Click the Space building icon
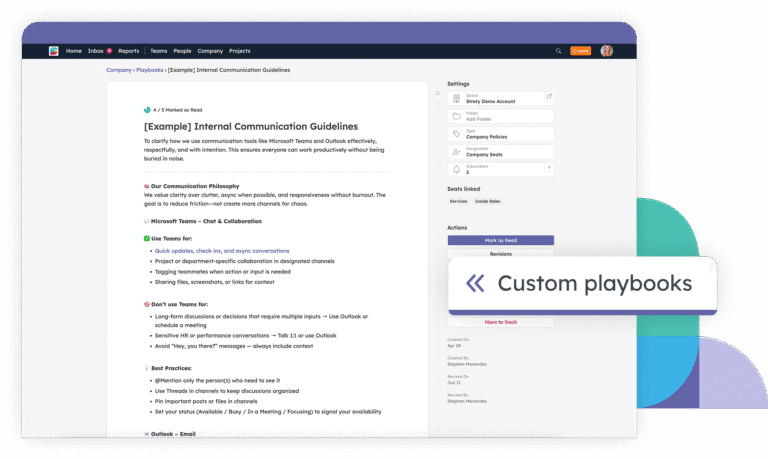This screenshot has height=459, width=768. click(x=456, y=98)
